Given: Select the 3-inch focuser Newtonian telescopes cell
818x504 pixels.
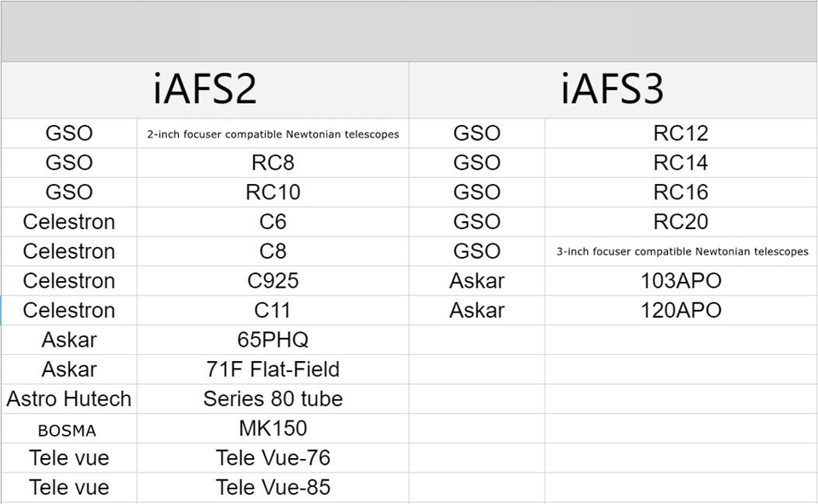Looking at the screenshot, I should coord(681,251).
